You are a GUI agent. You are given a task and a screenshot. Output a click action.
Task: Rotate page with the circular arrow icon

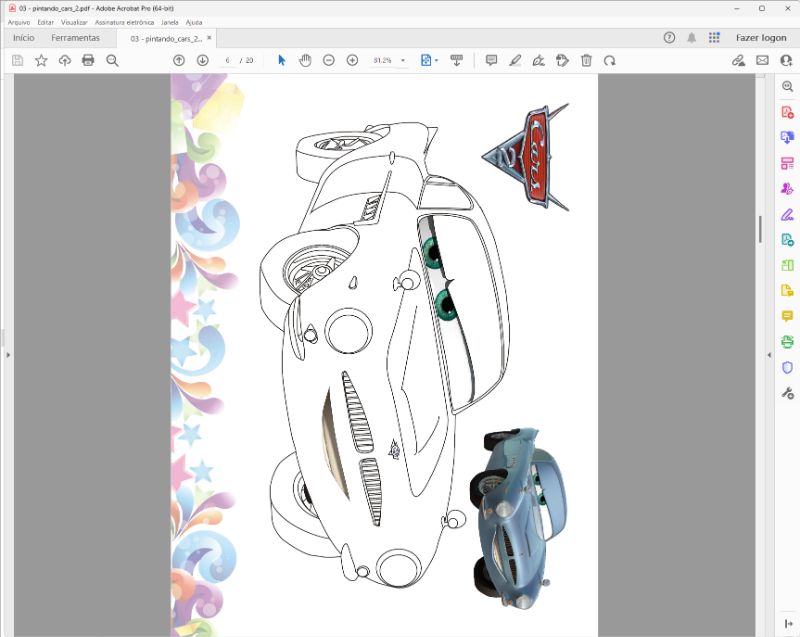(610, 61)
